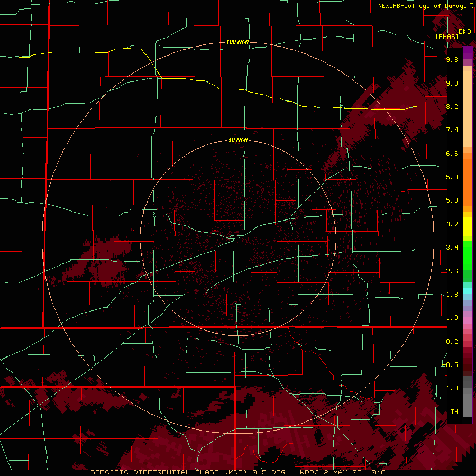Click the "DKD" label above the scale
The height and width of the screenshot is (476, 476).
[x=465, y=31]
